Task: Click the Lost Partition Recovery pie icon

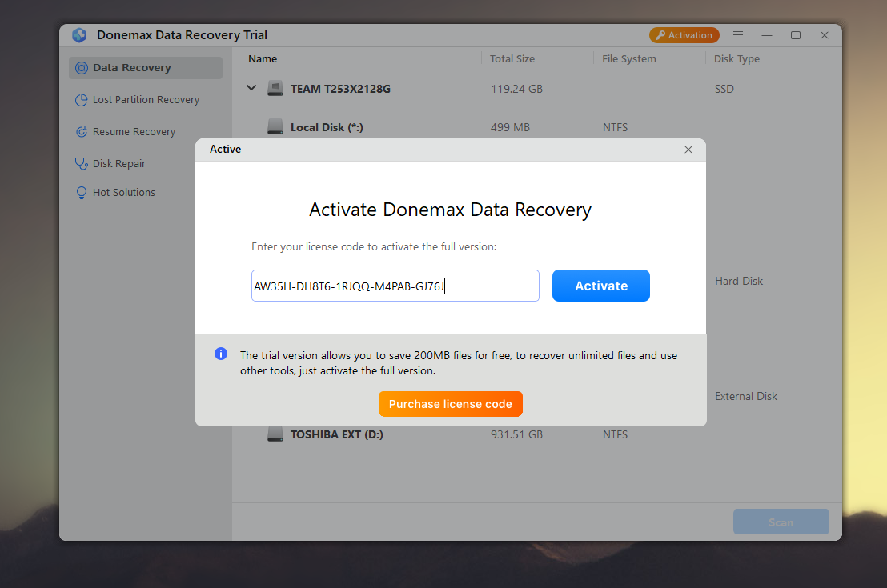Action: 82,99
